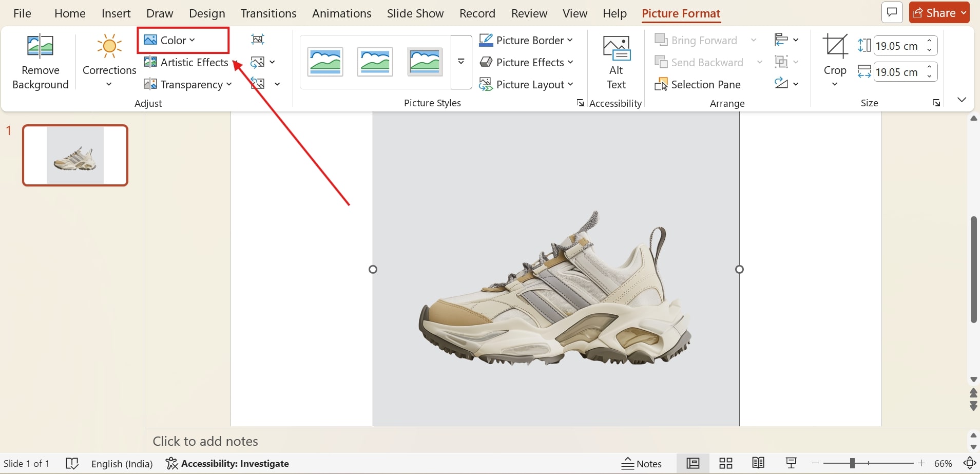Screen dimensions: 980x474
Task: Click the spell check status icon
Action: tap(72, 464)
